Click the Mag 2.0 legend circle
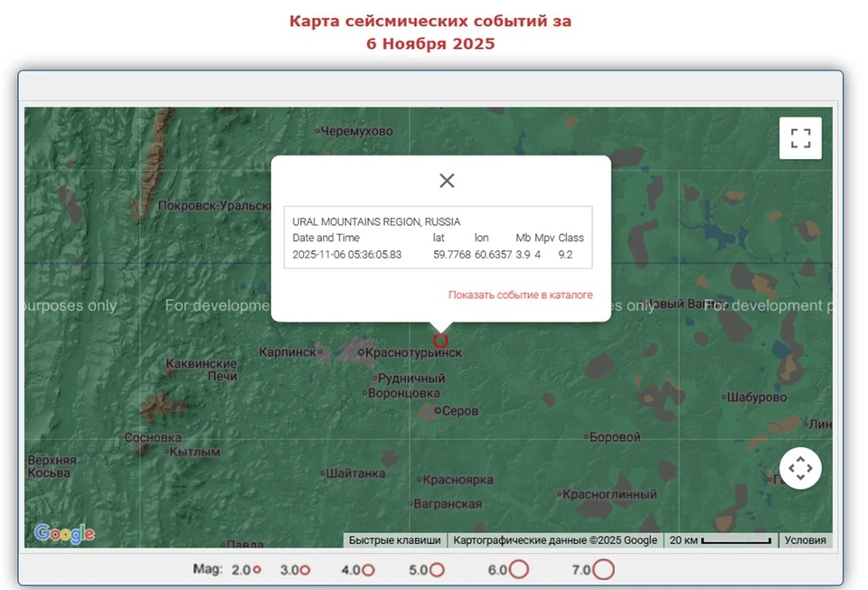Viewport: 868px width, 590px height. (x=257, y=570)
